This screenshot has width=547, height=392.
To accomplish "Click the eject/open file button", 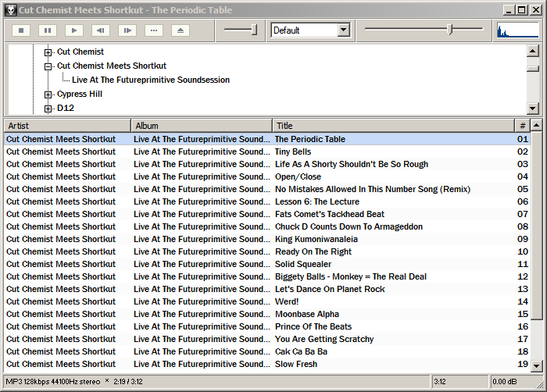I will point(180,30).
